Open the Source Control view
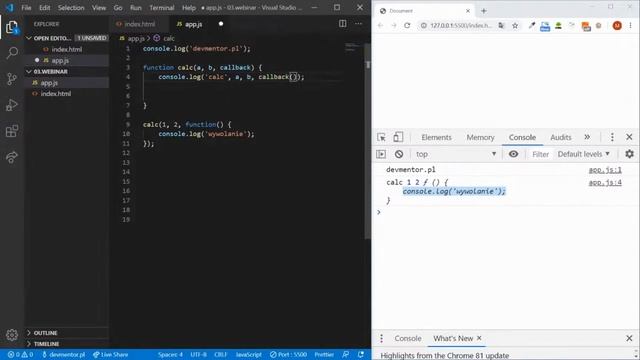This screenshot has height=360, width=640. [12, 79]
